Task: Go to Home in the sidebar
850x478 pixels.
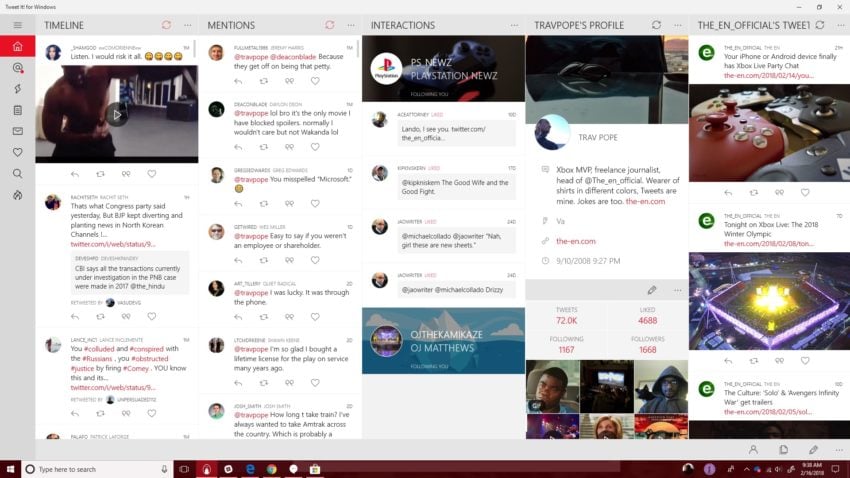Action: (x=17, y=46)
